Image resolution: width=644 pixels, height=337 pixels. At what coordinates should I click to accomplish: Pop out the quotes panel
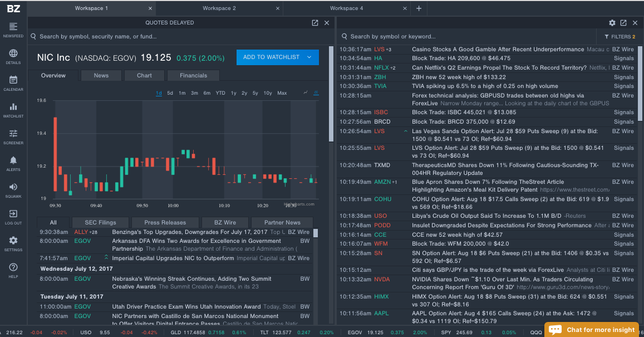[x=315, y=23]
